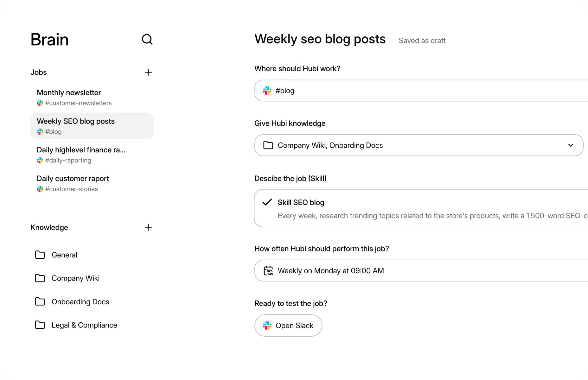The image size is (588, 380).
Task: Select Daily customer raport job
Action: click(x=92, y=183)
